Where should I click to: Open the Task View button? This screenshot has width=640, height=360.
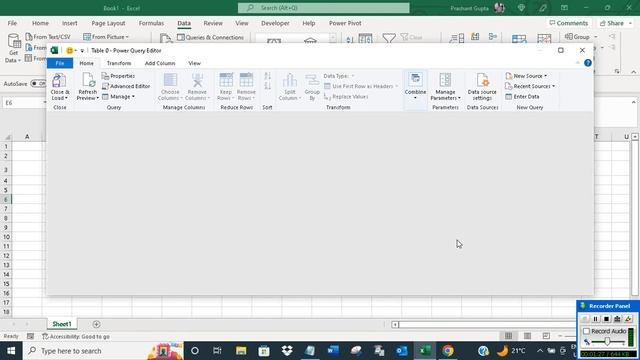[x=217, y=351]
